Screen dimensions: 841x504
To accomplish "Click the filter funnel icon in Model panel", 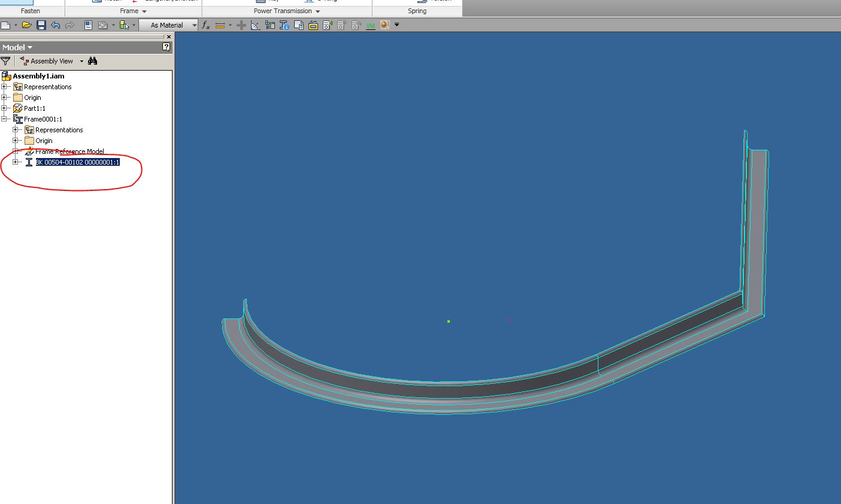I will pyautogui.click(x=5, y=60).
